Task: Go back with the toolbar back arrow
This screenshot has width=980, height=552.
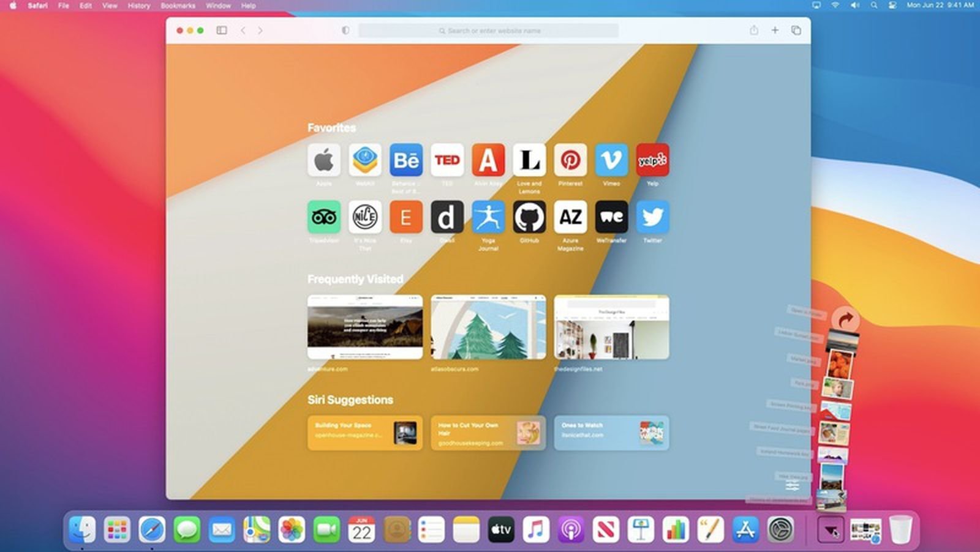Action: [x=243, y=30]
